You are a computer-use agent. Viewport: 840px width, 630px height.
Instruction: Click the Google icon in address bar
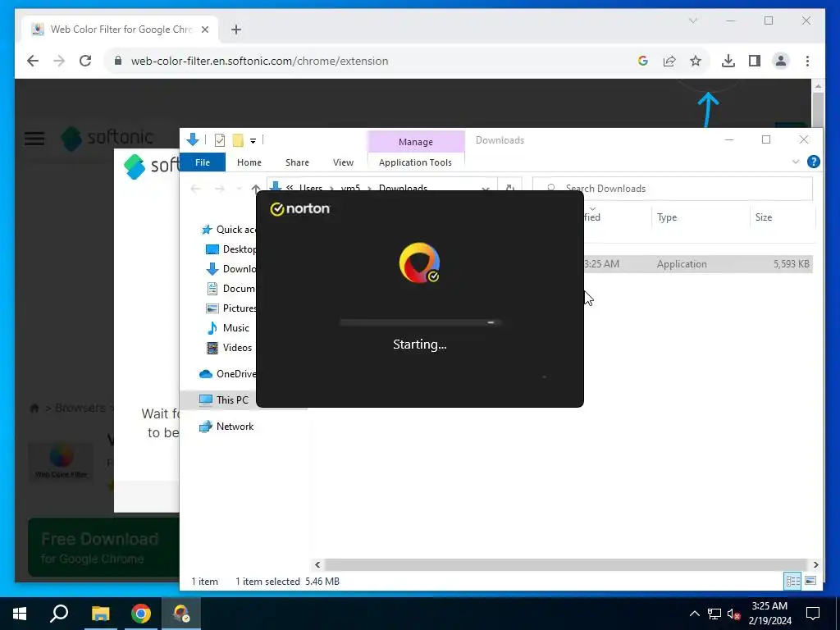(x=643, y=61)
